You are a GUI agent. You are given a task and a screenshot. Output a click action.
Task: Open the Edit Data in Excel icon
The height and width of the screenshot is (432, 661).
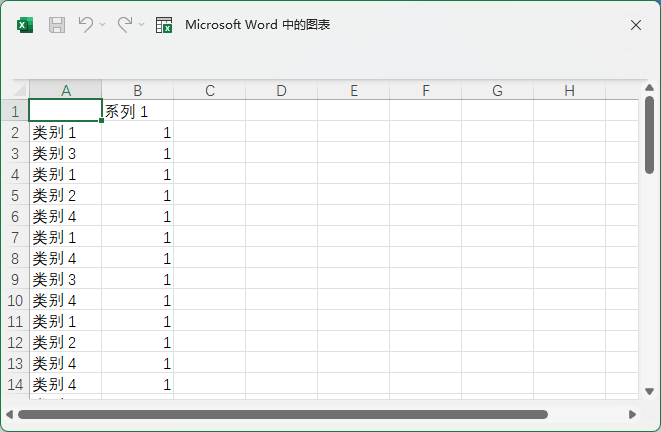tap(164, 25)
